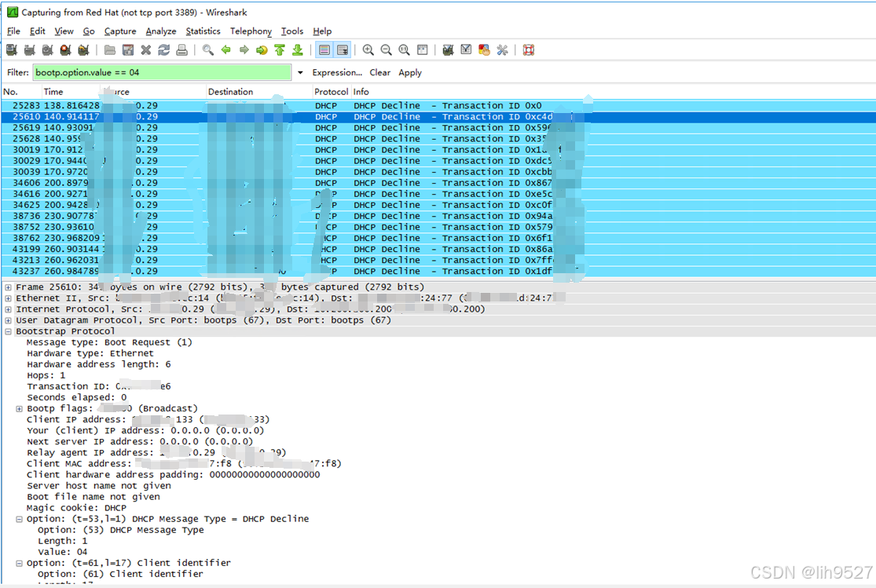
Task: Open help via the lifebuoy icon
Action: (x=529, y=50)
